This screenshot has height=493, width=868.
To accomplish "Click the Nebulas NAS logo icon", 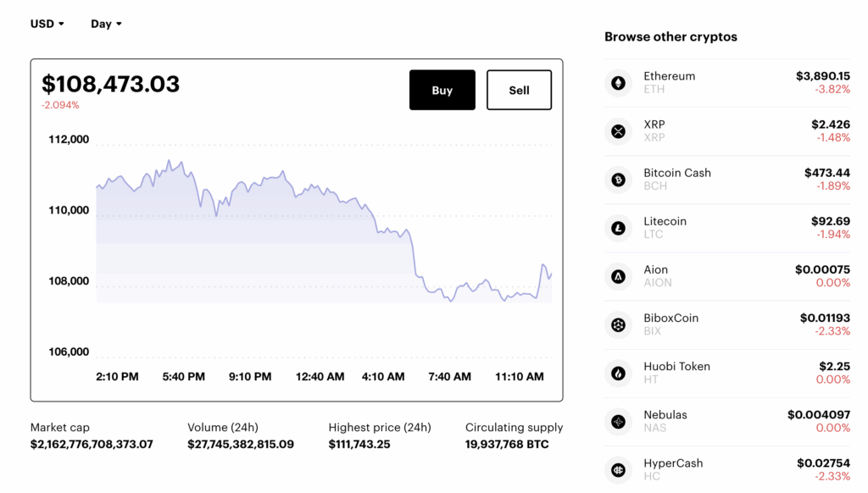I will coord(618,421).
